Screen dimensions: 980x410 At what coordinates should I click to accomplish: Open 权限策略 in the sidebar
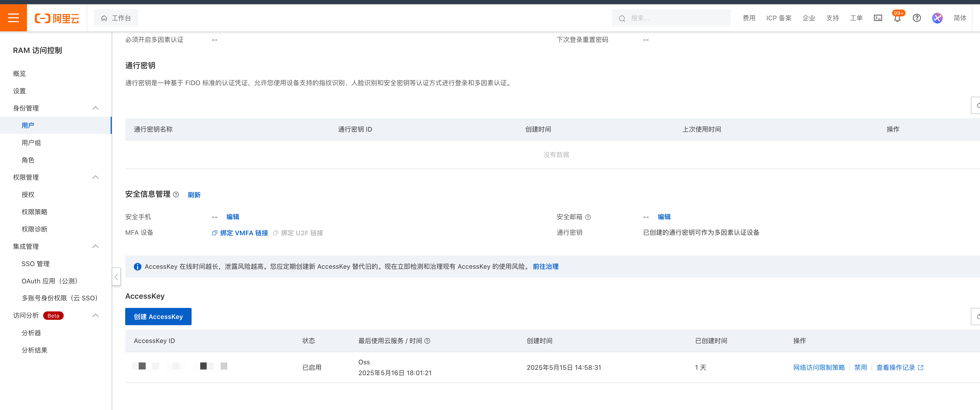click(x=35, y=212)
